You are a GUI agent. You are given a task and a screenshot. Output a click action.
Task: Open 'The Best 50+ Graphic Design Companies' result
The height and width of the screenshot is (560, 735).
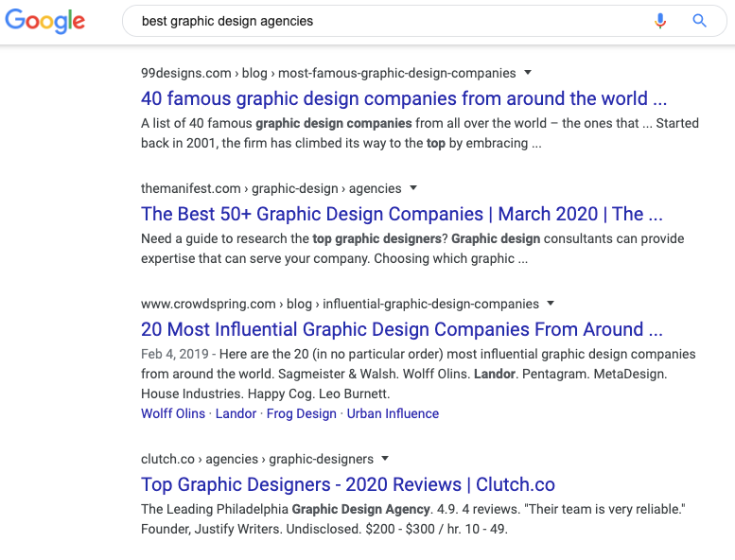402,214
